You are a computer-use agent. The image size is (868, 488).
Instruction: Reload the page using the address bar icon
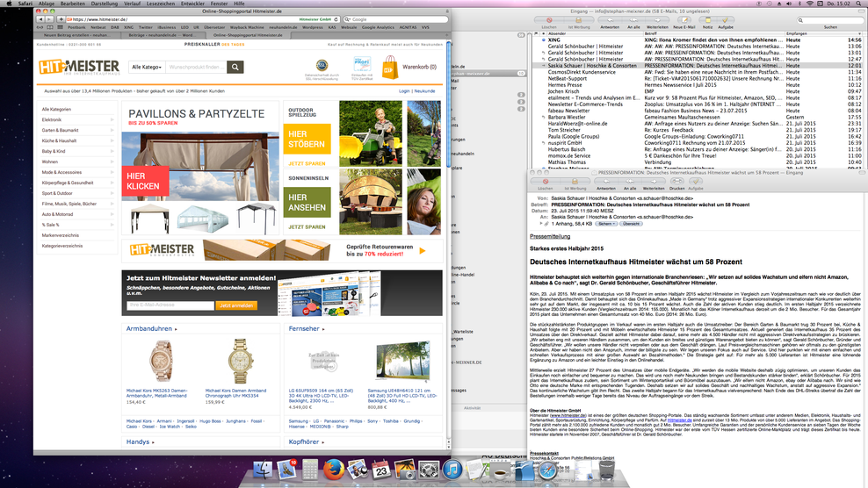(x=336, y=19)
